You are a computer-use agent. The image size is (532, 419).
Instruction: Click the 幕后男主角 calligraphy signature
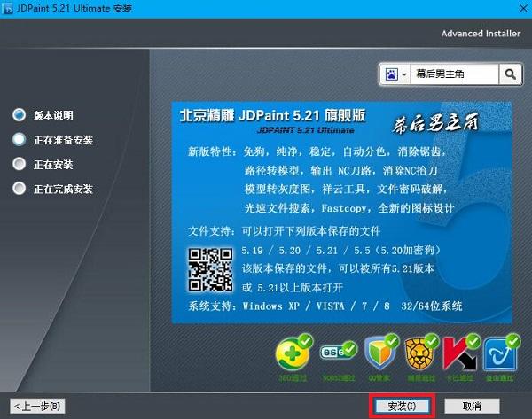(435, 123)
